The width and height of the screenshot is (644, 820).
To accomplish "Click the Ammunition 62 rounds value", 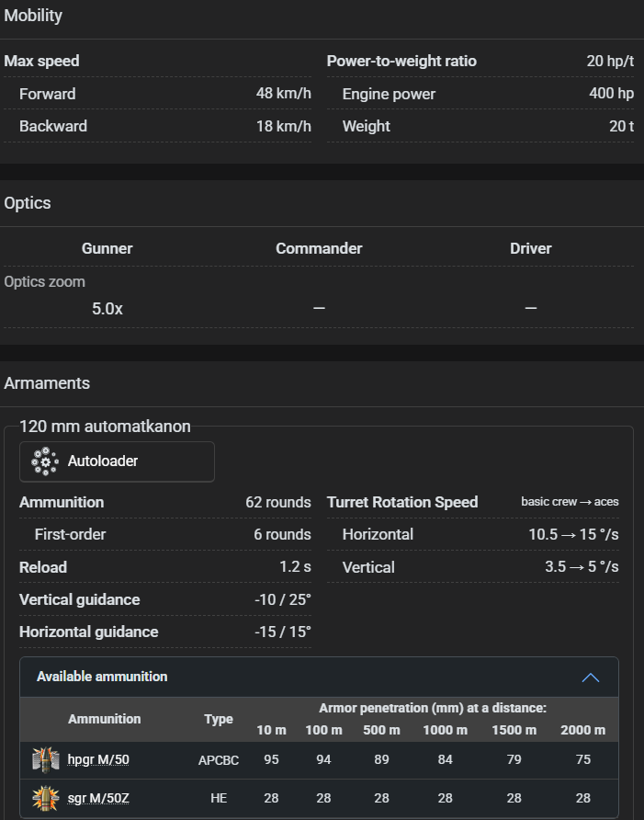I will [278, 503].
